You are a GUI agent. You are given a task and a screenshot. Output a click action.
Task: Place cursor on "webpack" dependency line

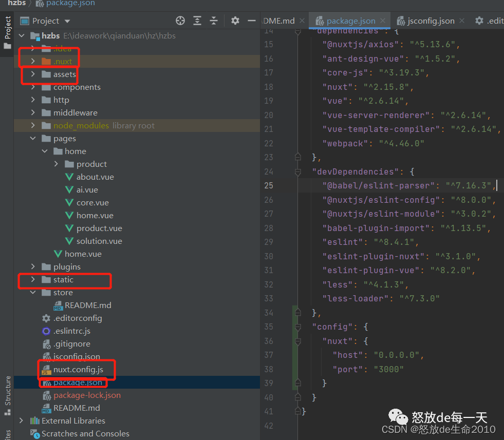[373, 143]
